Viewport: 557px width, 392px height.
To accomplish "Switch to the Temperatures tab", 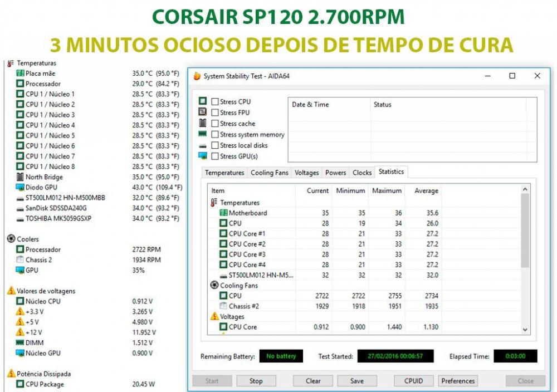I will tap(224, 173).
